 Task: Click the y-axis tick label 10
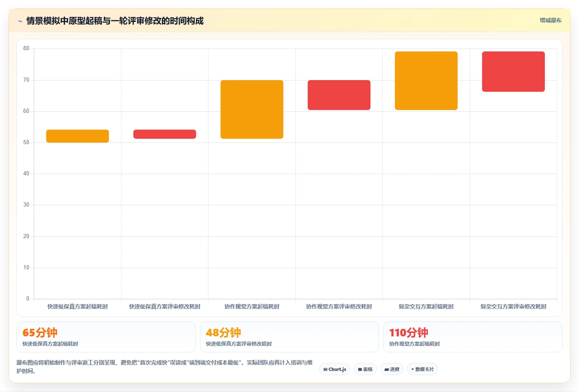[26, 268]
